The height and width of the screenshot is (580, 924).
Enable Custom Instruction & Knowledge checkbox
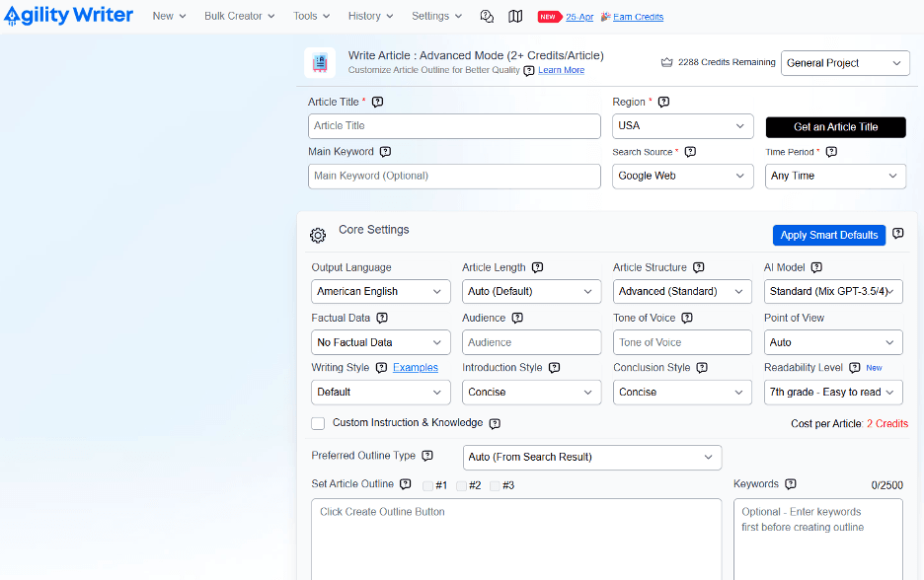pos(318,423)
